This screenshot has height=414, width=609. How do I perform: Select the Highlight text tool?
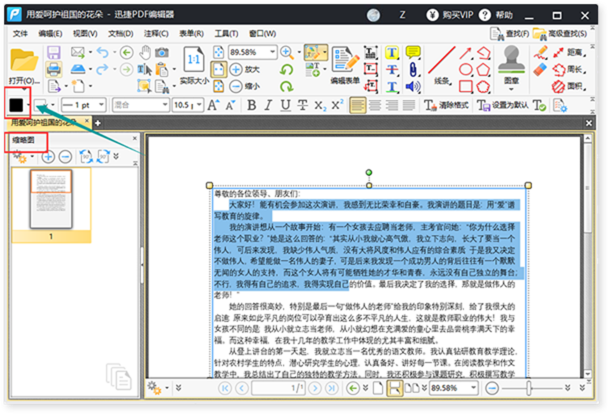click(392, 52)
